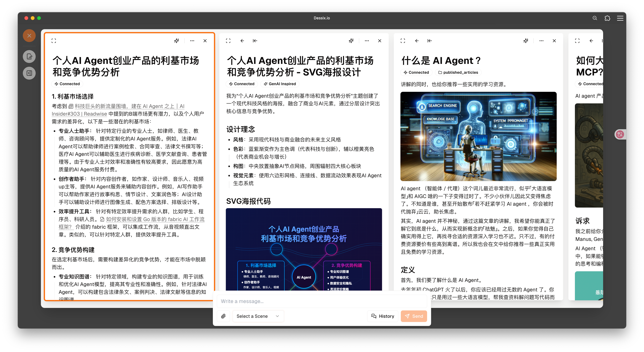Toggle the GenAI Inspired tag on the SVG card
The image size is (644, 352).
point(280,84)
